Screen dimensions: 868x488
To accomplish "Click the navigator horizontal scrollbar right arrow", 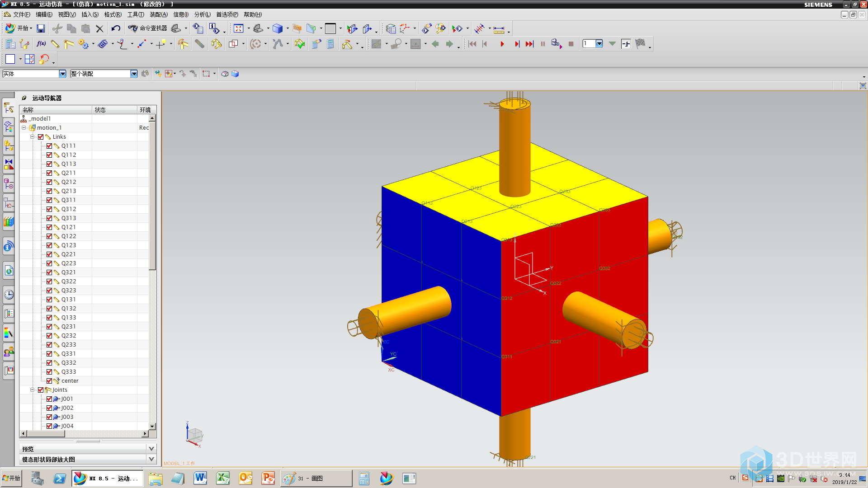I will (x=145, y=434).
